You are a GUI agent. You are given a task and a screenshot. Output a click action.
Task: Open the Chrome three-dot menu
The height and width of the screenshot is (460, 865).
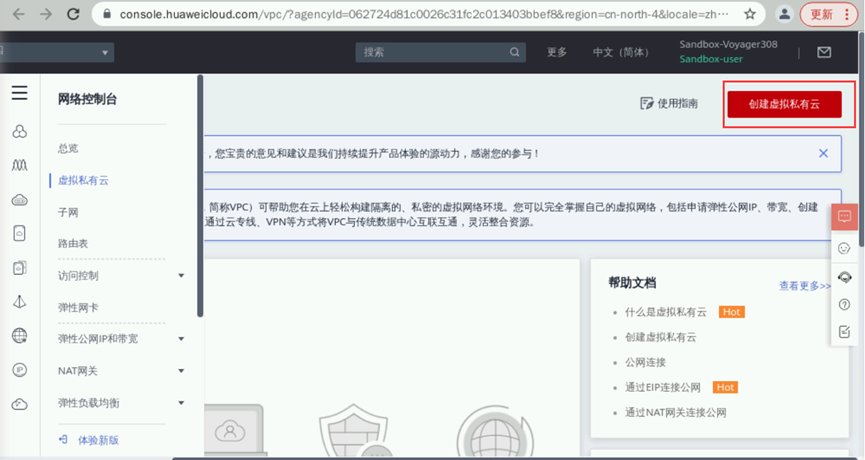coord(847,14)
